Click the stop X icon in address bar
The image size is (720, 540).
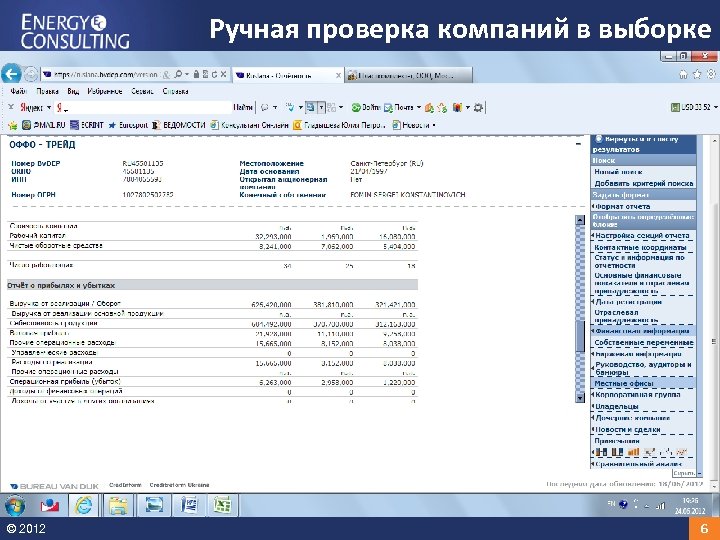tap(223, 74)
